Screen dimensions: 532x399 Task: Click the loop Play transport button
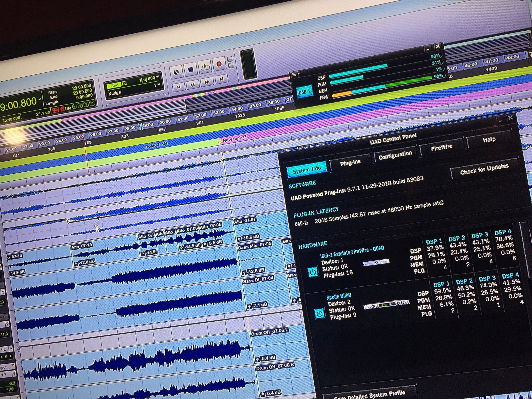tap(205, 67)
